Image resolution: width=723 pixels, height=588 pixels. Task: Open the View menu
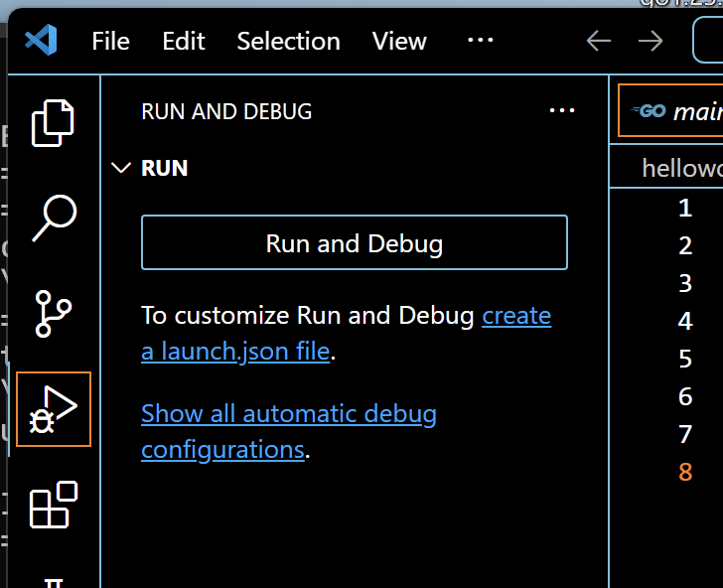click(x=399, y=41)
